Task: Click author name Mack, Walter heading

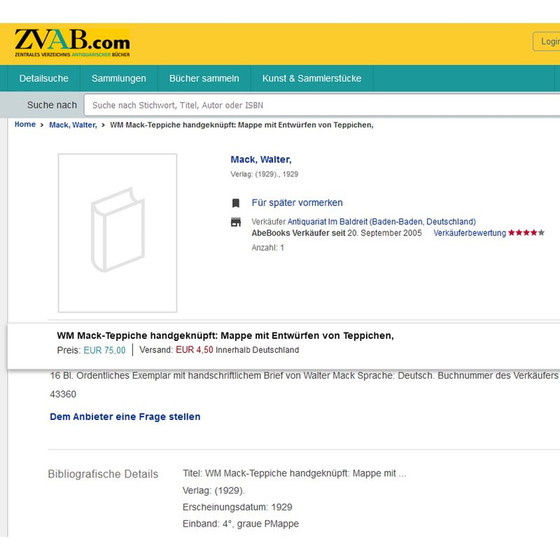Action: [261, 160]
